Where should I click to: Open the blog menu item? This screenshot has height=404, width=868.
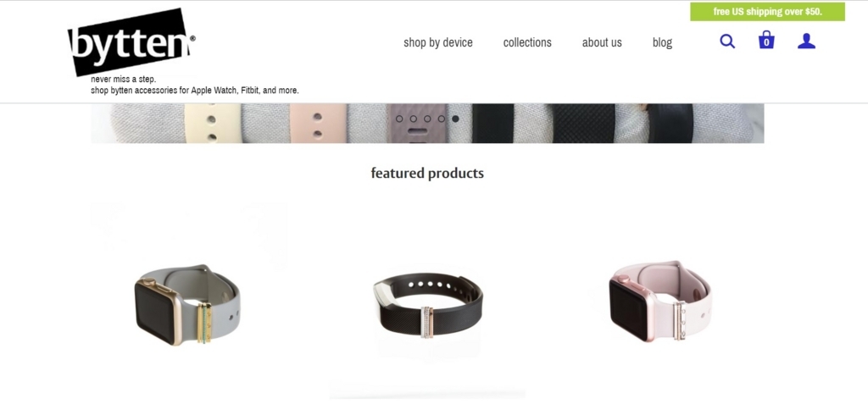point(662,42)
